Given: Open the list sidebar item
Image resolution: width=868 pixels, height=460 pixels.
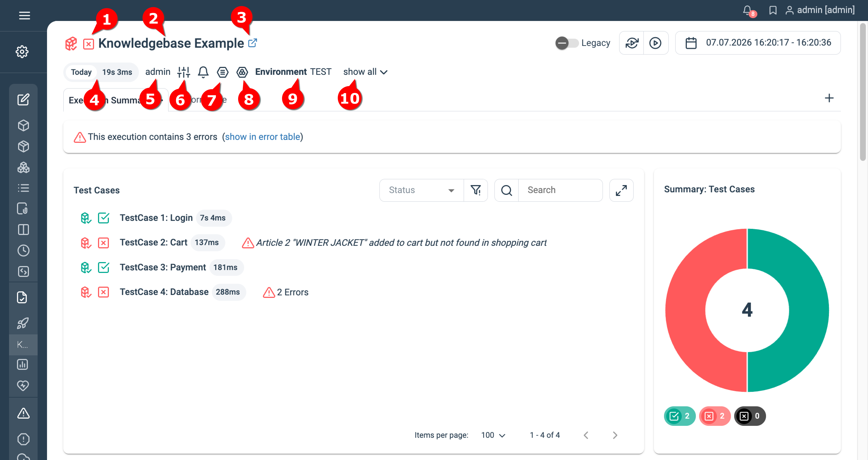Looking at the screenshot, I should [x=23, y=188].
